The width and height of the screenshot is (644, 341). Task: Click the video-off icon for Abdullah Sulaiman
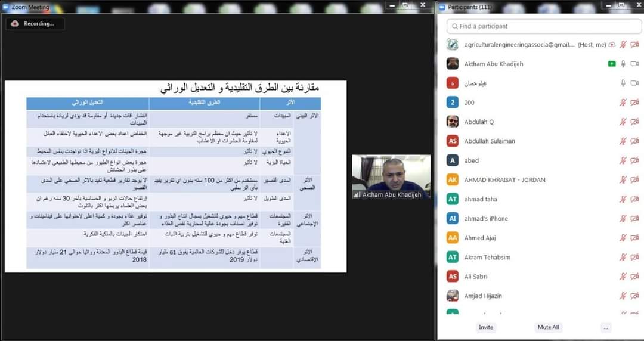pyautogui.click(x=634, y=141)
